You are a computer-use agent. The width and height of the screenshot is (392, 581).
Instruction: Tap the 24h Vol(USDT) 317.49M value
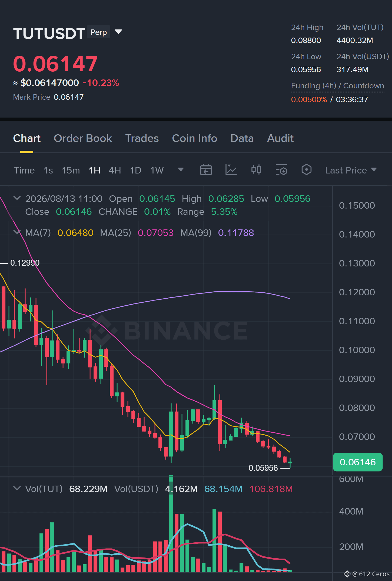coord(353,69)
